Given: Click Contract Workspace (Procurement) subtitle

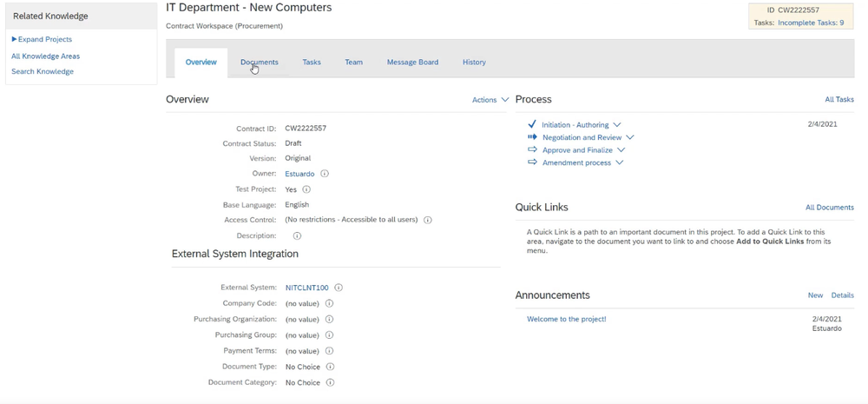Looking at the screenshot, I should [224, 26].
